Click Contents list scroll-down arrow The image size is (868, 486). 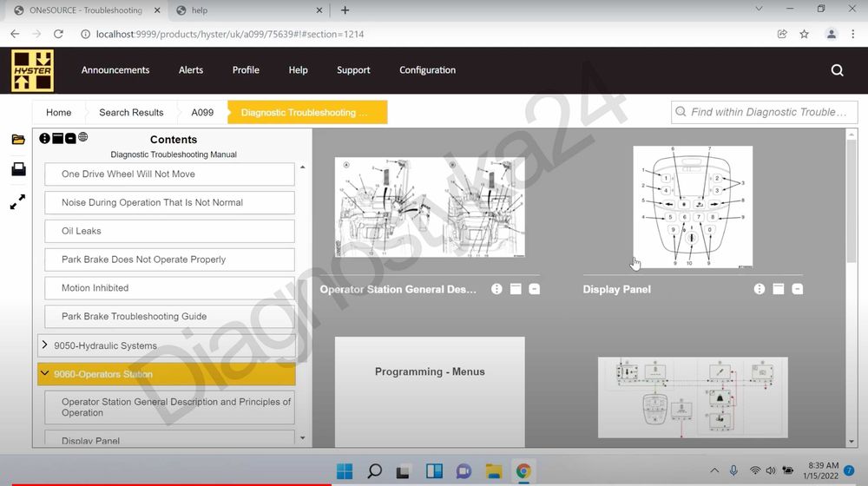point(302,438)
